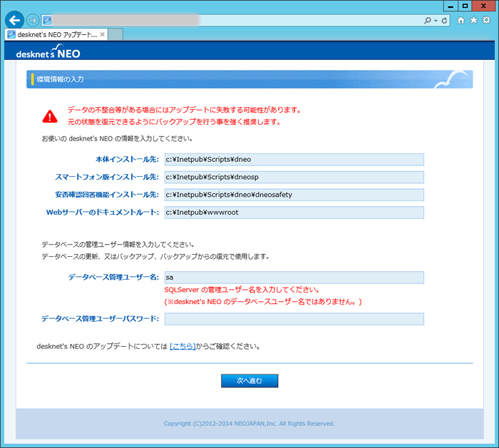Open the browser tools gear icon

(486, 21)
